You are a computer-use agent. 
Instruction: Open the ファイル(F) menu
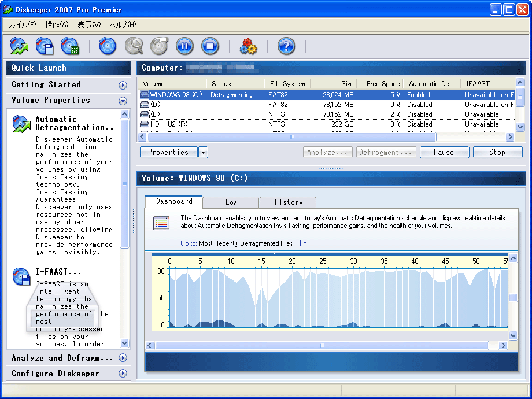[x=22, y=25]
